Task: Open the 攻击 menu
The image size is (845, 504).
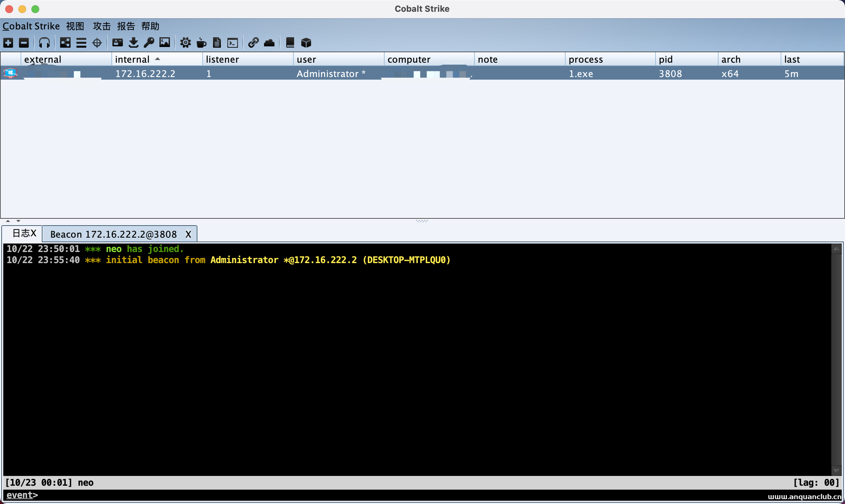Action: point(102,26)
